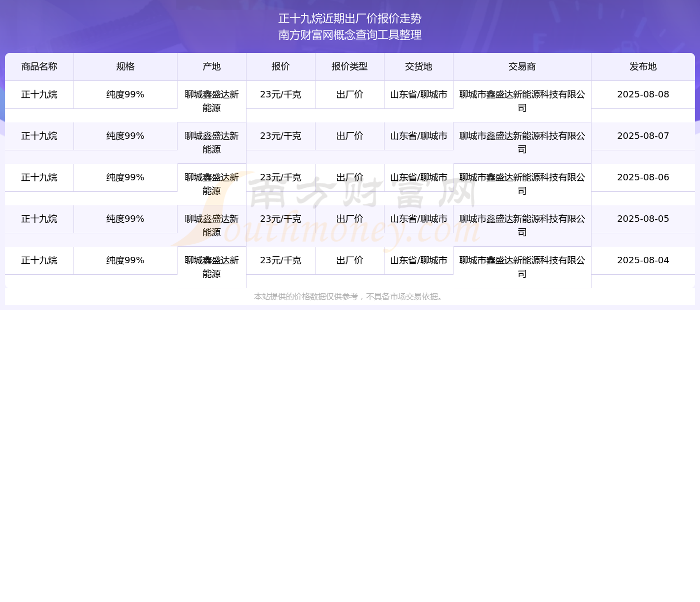Click the 发布地 column header
This screenshot has height=602, width=700.
[643, 66]
